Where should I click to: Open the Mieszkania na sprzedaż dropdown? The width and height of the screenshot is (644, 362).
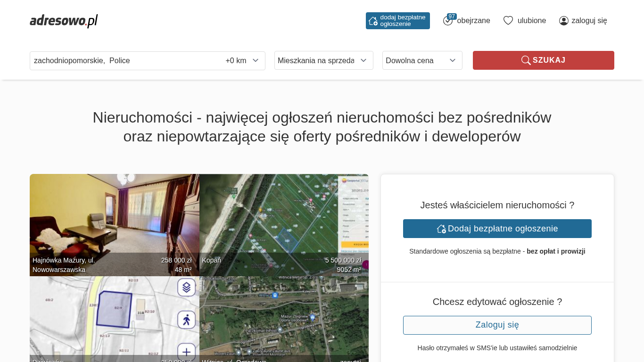click(323, 60)
